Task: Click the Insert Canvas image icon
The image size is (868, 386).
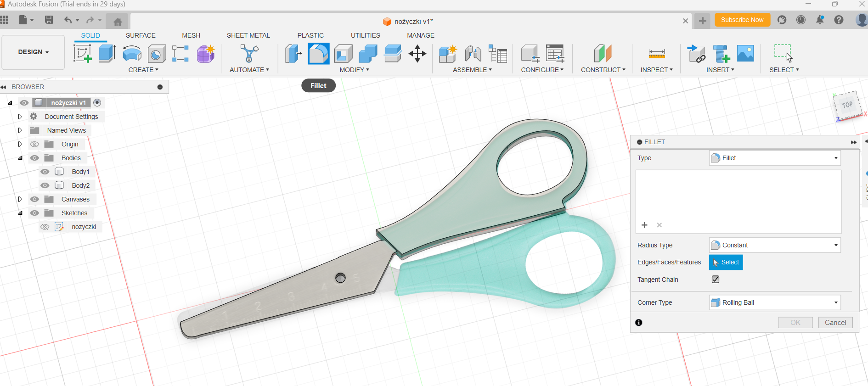Action: pyautogui.click(x=745, y=54)
